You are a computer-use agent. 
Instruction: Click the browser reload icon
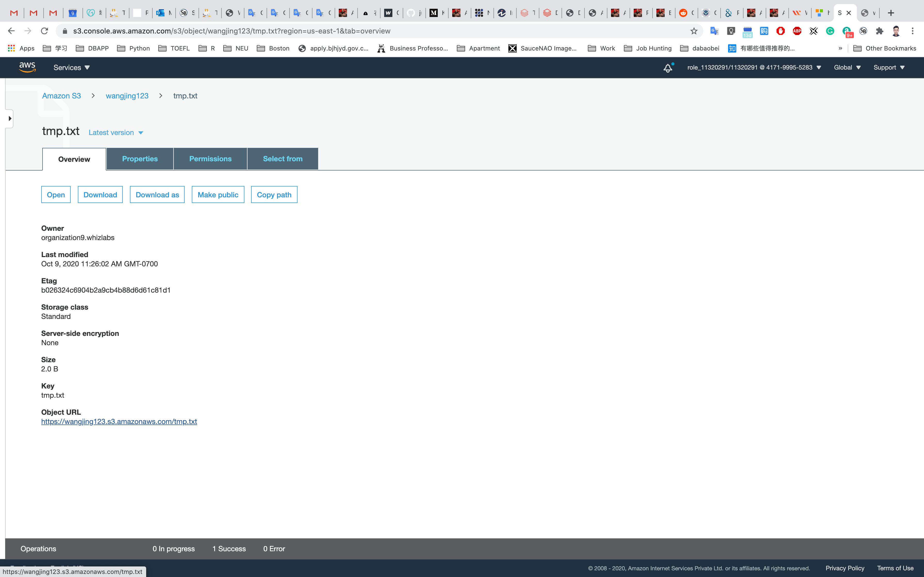[x=44, y=31]
